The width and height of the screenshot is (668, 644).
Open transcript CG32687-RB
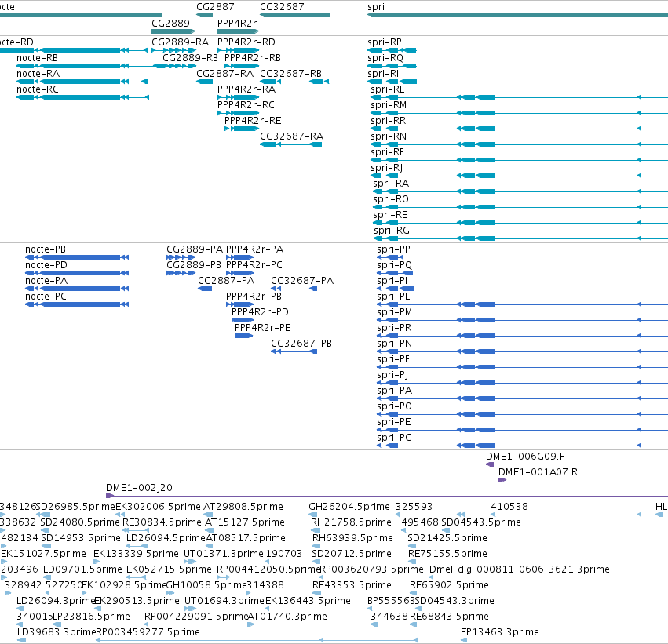[291, 74]
